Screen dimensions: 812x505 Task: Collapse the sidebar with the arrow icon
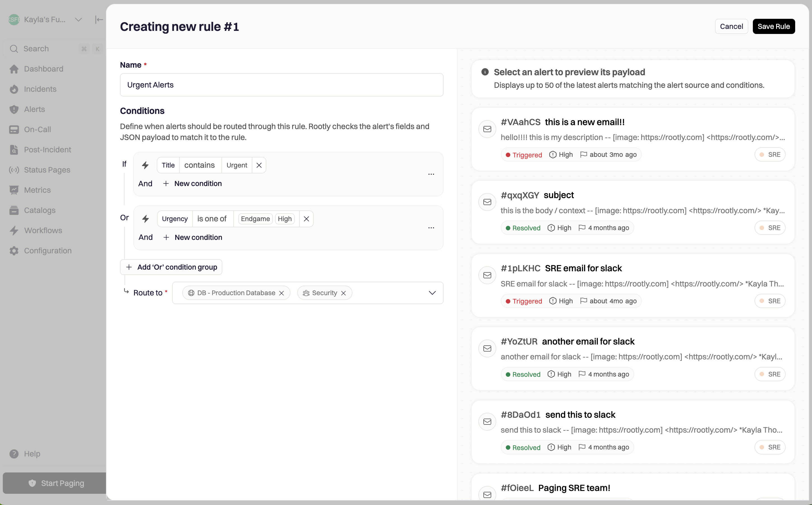click(99, 20)
